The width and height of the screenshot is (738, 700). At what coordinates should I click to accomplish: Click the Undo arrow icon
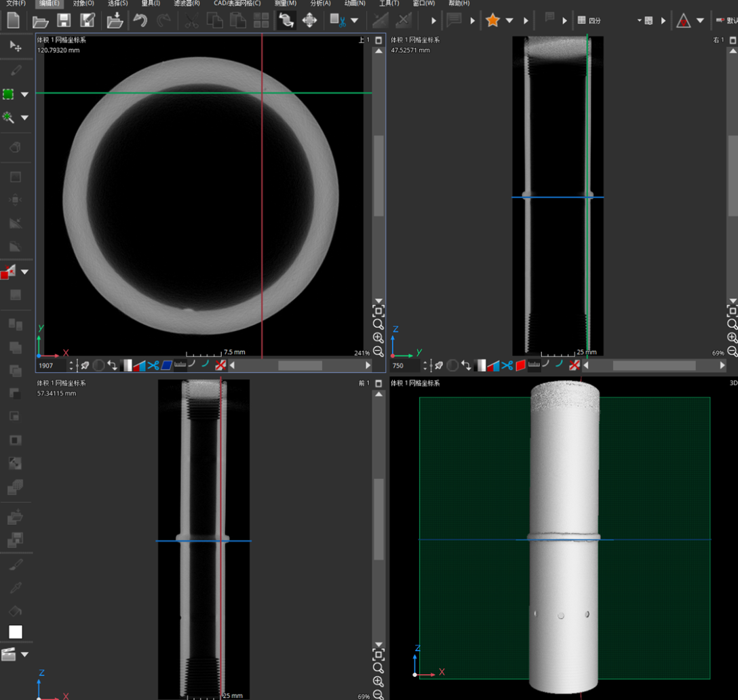point(140,21)
